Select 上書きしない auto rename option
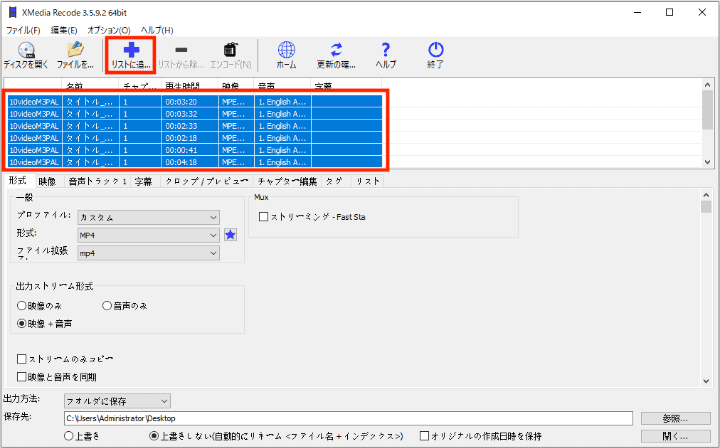The image size is (720, 448). [154, 436]
